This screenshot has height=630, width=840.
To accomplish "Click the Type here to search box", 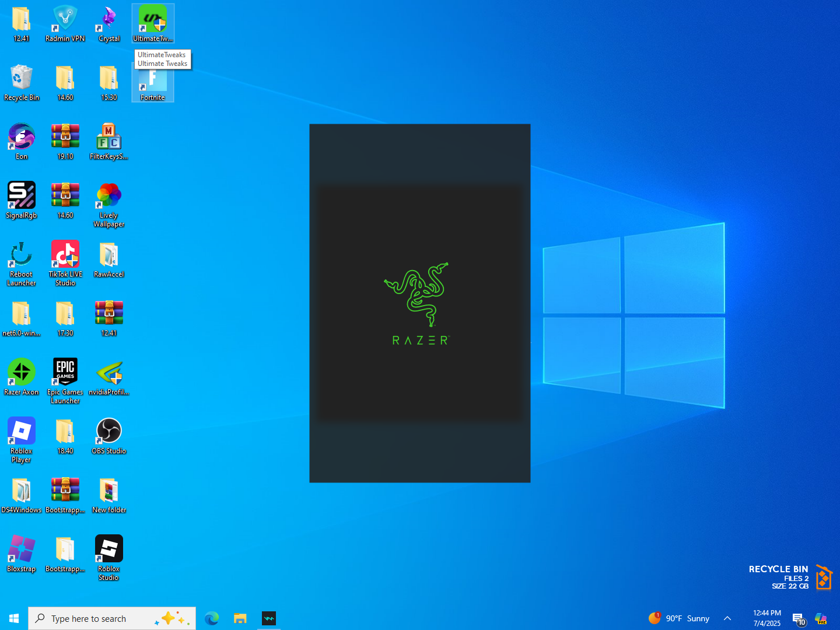I will pyautogui.click(x=112, y=618).
